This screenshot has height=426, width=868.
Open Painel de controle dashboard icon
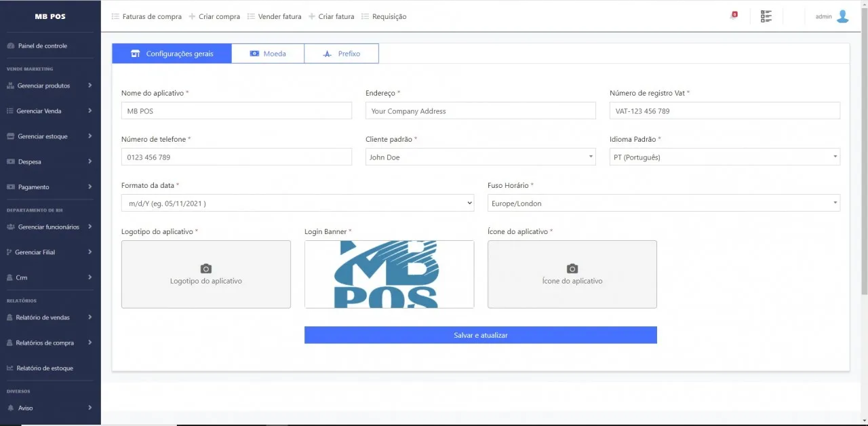(10, 46)
